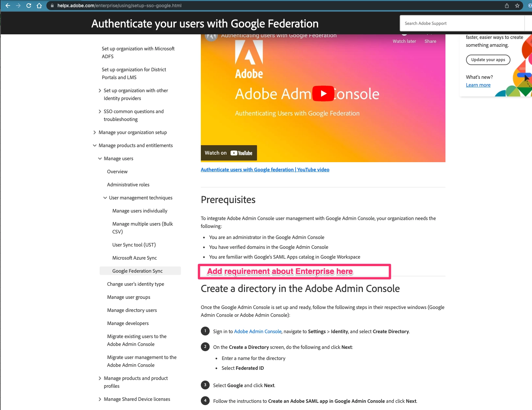This screenshot has width=532, height=410.
Task: Click the browser forward arrow
Action: [18, 6]
